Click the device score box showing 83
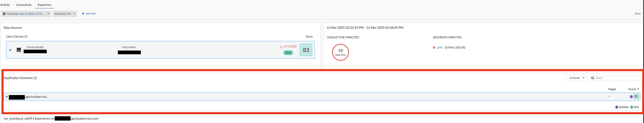Screen dimensions: 644x123 point(306,50)
